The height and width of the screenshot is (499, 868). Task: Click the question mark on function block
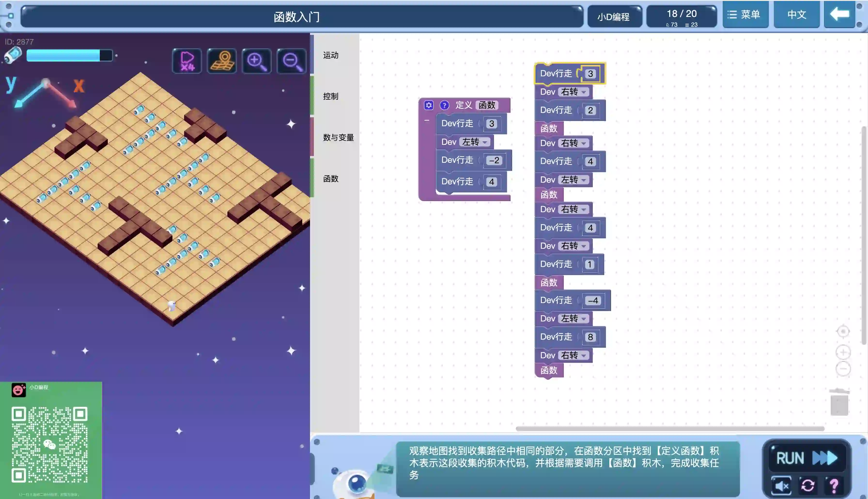pyautogui.click(x=444, y=105)
